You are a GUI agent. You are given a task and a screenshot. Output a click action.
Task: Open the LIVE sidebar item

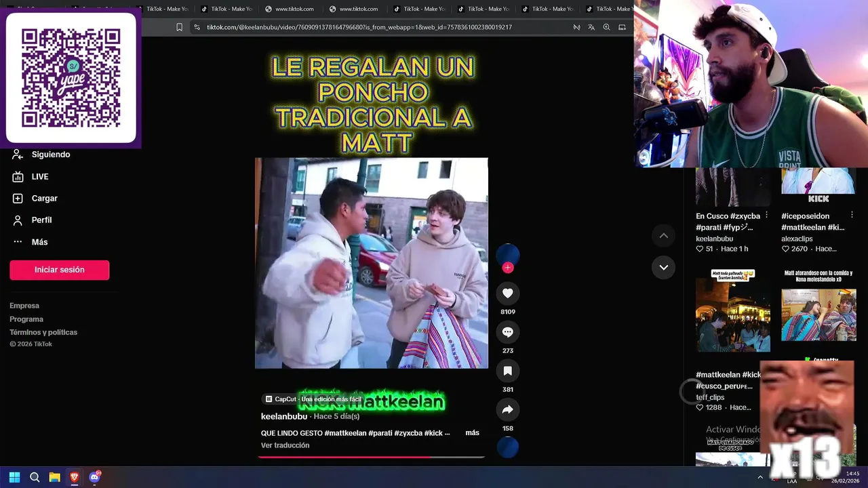coord(31,176)
